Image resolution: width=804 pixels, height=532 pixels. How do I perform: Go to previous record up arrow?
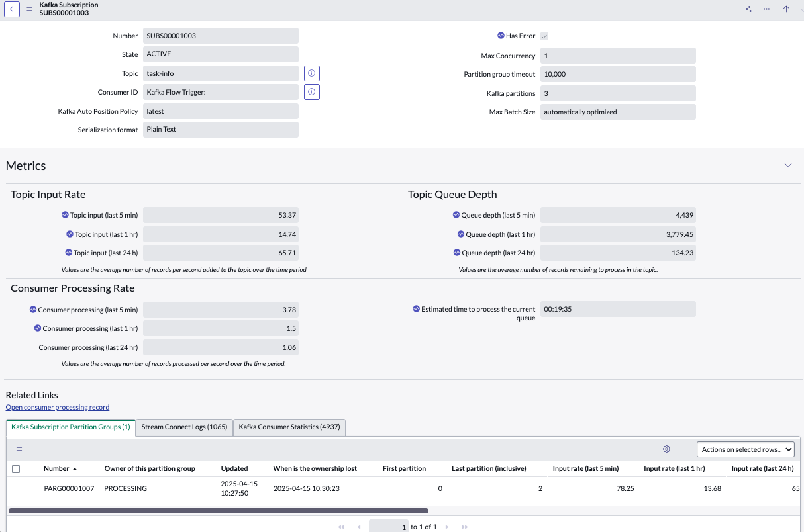tap(786, 9)
